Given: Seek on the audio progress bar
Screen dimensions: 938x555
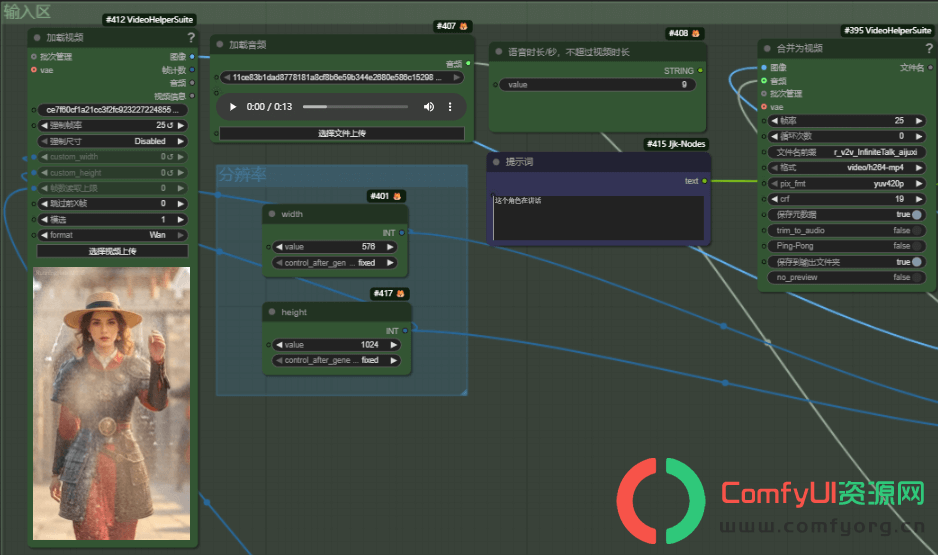Looking at the screenshot, I should coord(355,107).
